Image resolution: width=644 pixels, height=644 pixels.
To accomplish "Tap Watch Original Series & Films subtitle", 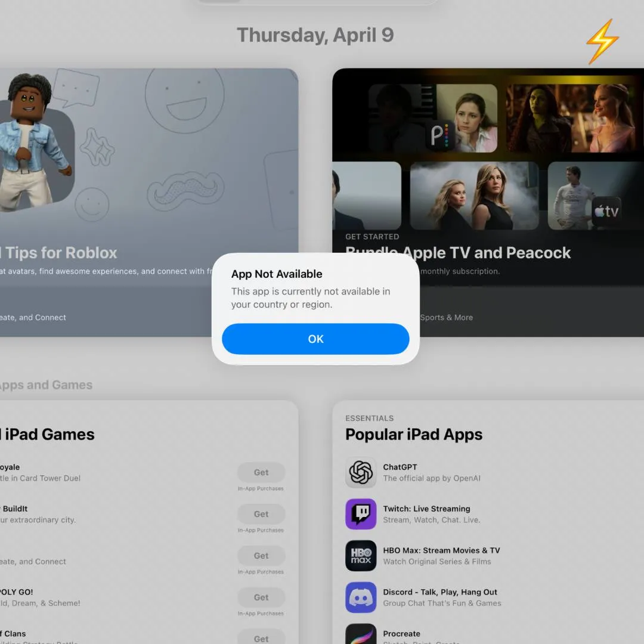I will 436,562.
